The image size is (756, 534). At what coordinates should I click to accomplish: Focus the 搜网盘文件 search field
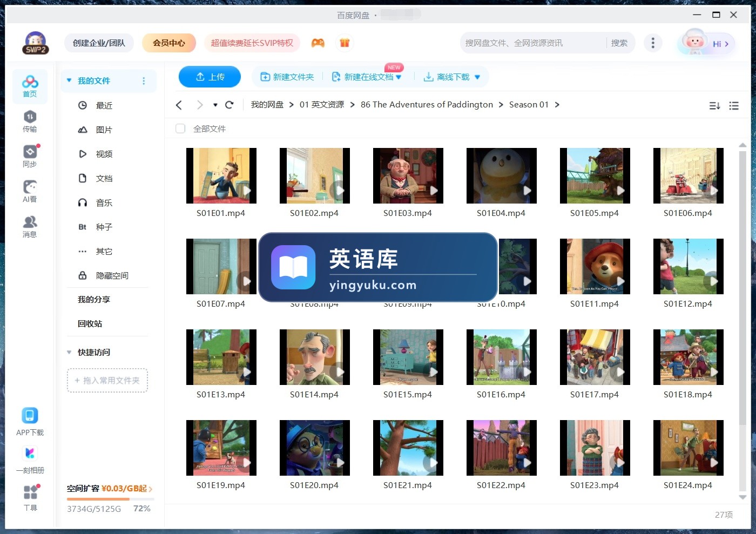(533, 43)
